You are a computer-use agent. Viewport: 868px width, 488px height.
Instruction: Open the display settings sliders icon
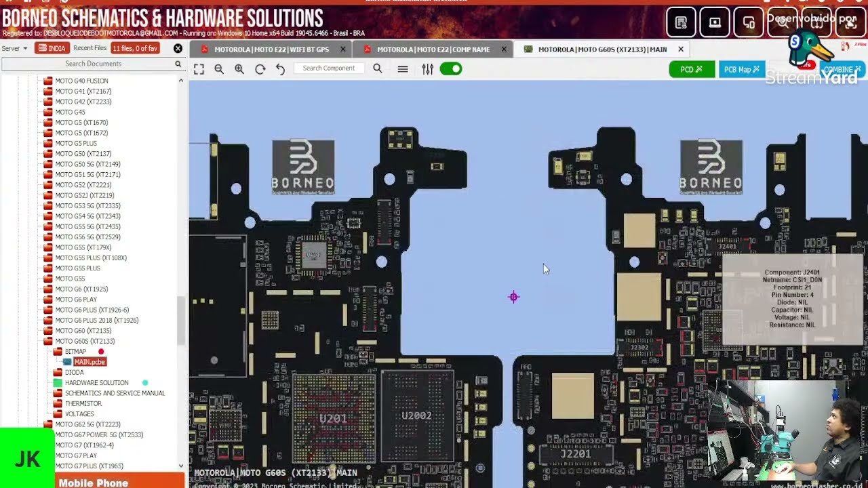click(427, 69)
